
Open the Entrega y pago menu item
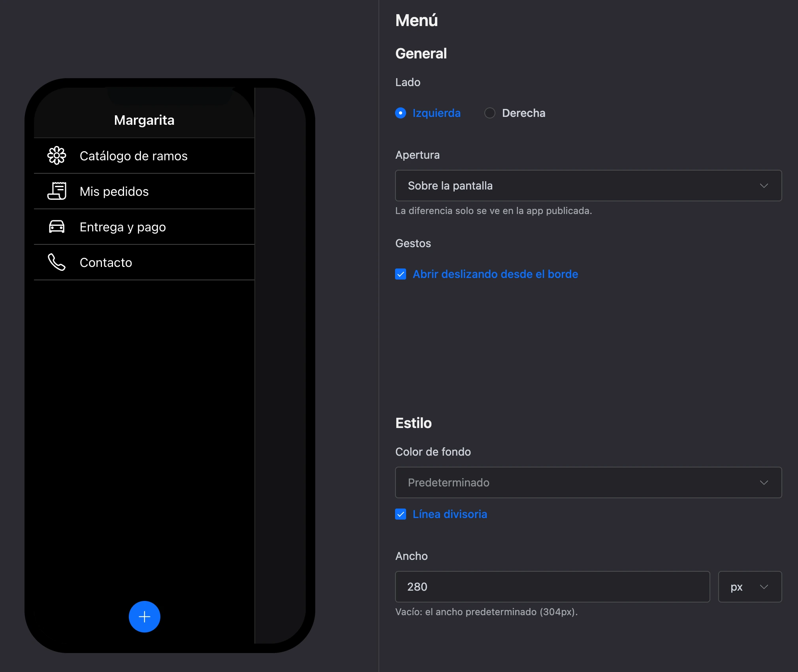144,227
